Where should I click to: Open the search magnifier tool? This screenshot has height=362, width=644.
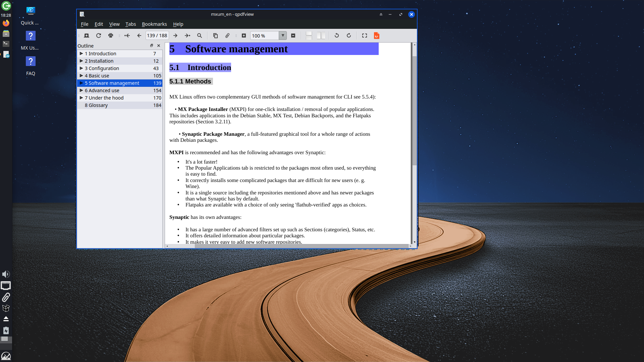200,36
